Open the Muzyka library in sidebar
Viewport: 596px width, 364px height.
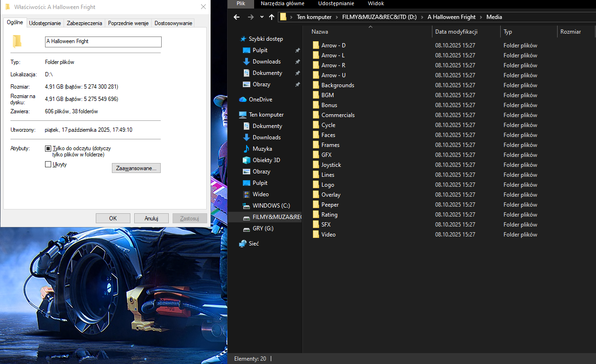(262, 149)
